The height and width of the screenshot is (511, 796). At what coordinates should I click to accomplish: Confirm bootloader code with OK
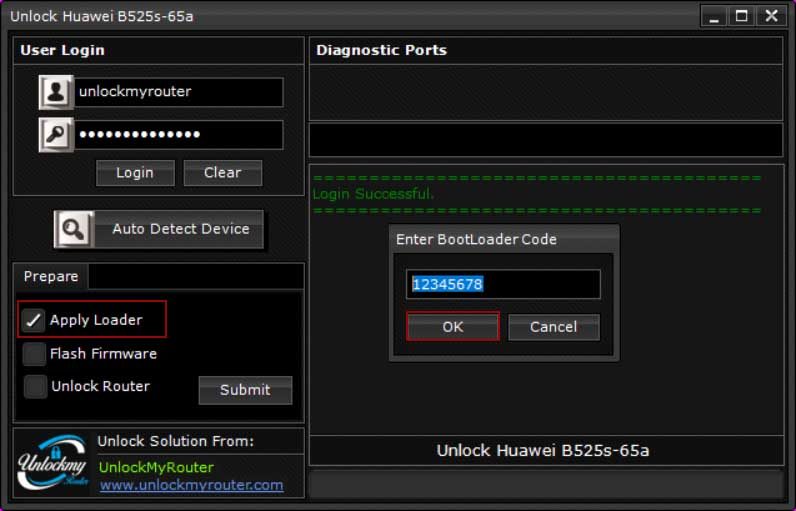(x=453, y=327)
